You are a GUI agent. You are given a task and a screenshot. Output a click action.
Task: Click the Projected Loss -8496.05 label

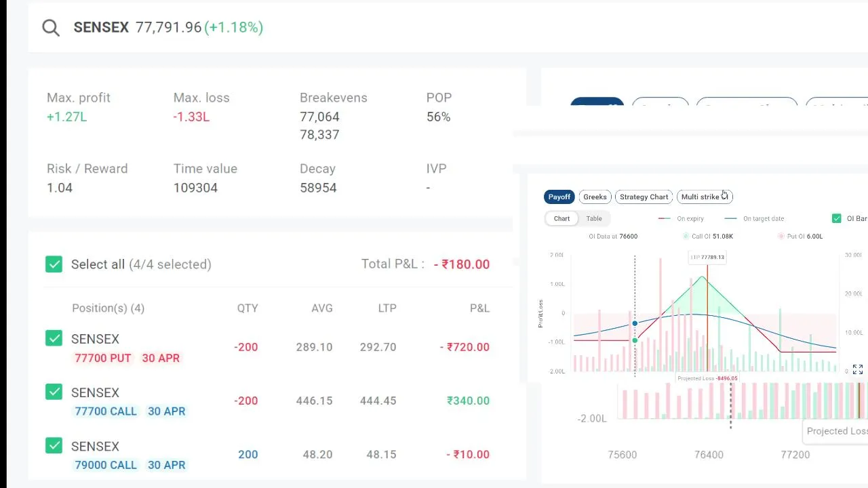[x=707, y=378]
